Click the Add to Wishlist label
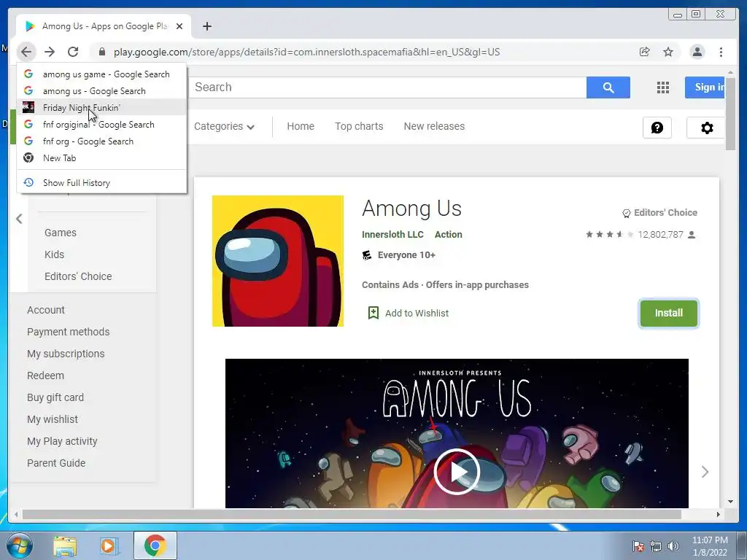Viewport: 747px width, 560px height. click(x=417, y=313)
